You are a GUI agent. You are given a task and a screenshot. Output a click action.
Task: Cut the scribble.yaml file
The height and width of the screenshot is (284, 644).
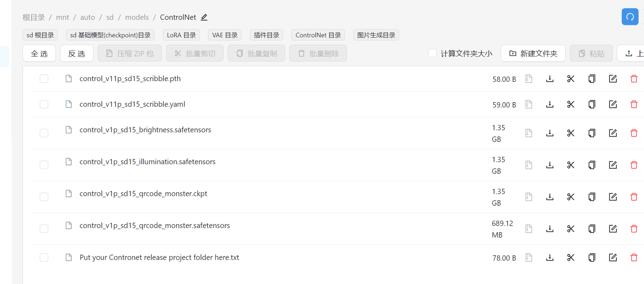click(571, 104)
